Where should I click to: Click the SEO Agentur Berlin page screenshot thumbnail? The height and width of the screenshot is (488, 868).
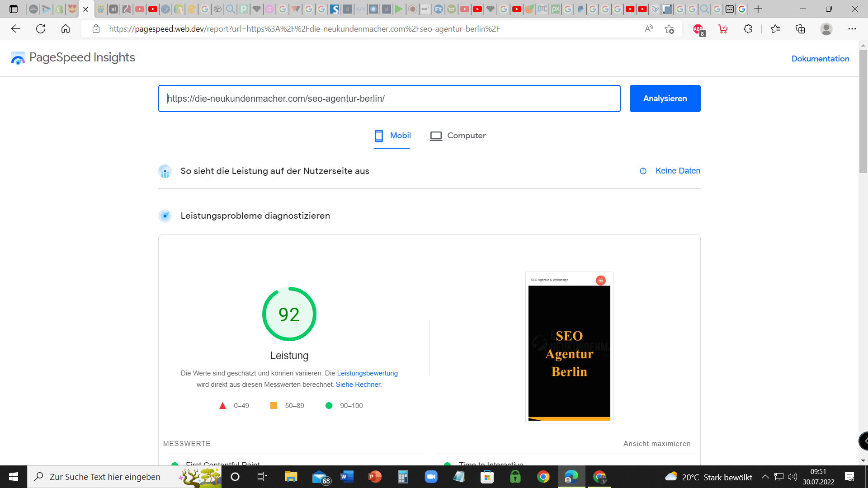(569, 347)
